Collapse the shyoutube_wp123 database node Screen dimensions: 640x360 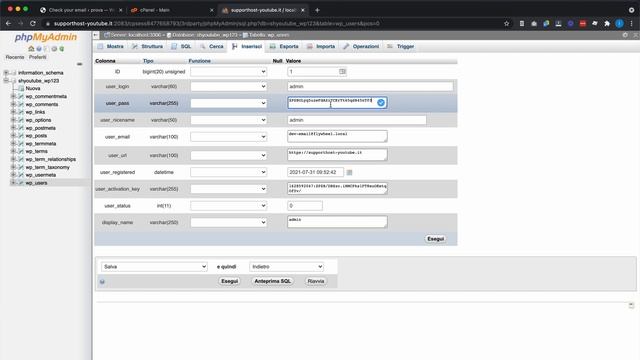tap(6, 81)
